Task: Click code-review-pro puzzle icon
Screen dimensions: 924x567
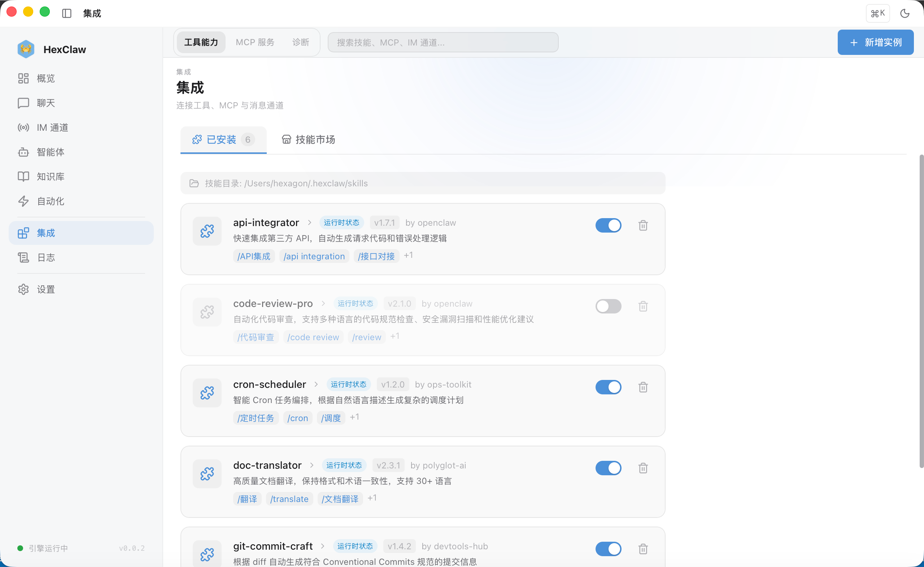Action: (x=207, y=312)
